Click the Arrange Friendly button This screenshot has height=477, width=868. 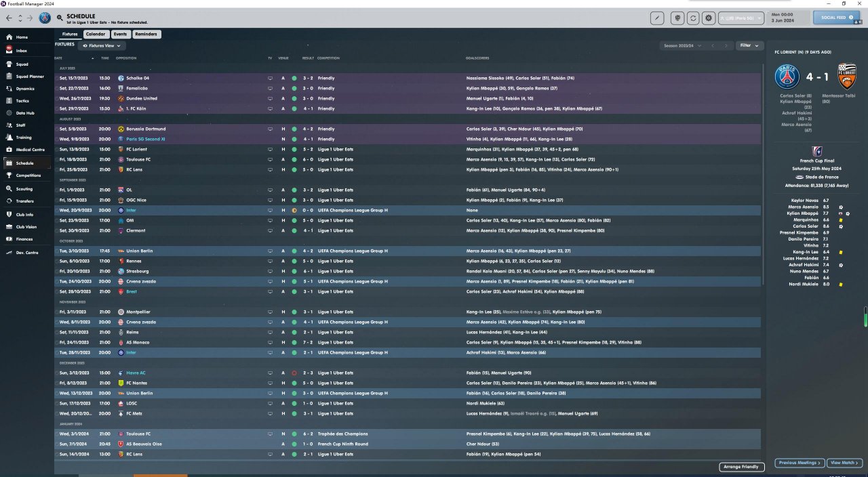(x=742, y=467)
